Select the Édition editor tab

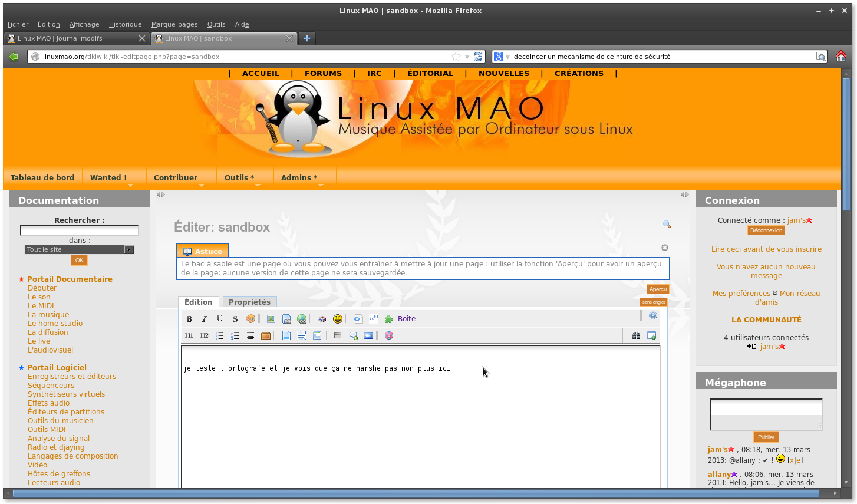[x=199, y=302]
